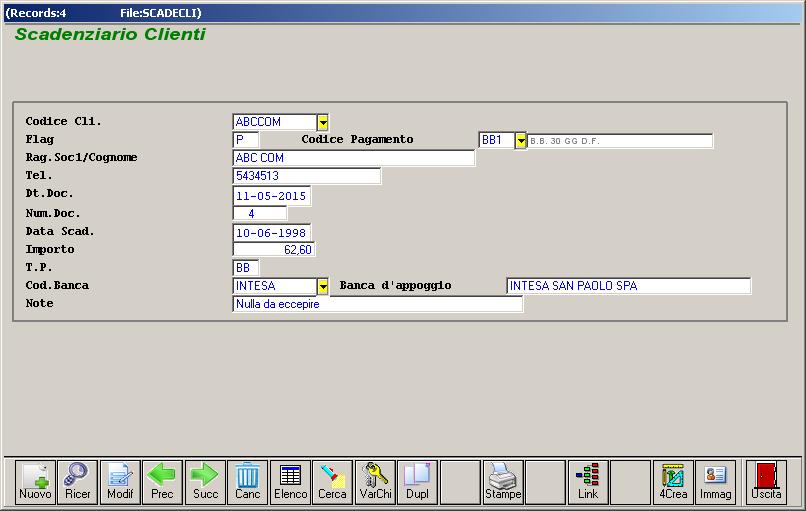
Task: Click the Cerca flashlight icon
Action: click(x=333, y=482)
